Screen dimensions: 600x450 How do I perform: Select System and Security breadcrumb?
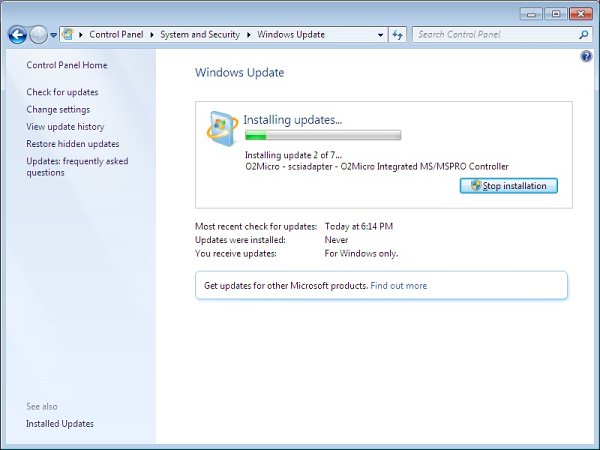tap(200, 34)
